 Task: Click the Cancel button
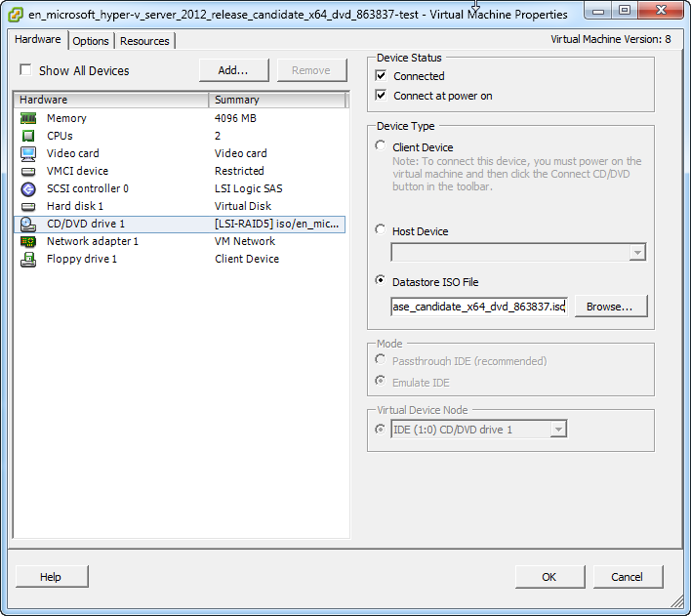[628, 577]
